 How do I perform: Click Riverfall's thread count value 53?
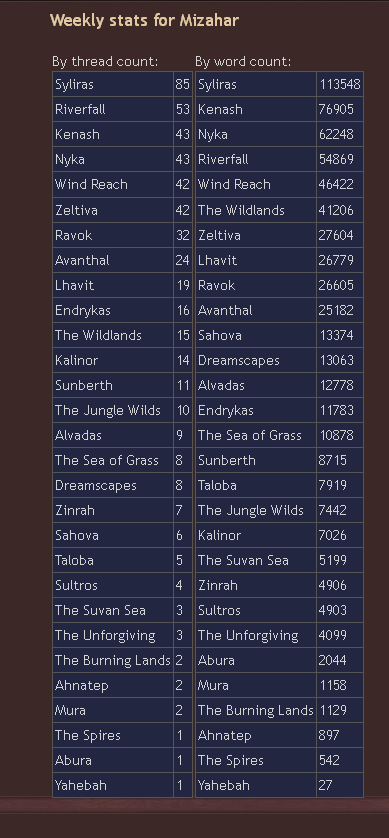(183, 110)
